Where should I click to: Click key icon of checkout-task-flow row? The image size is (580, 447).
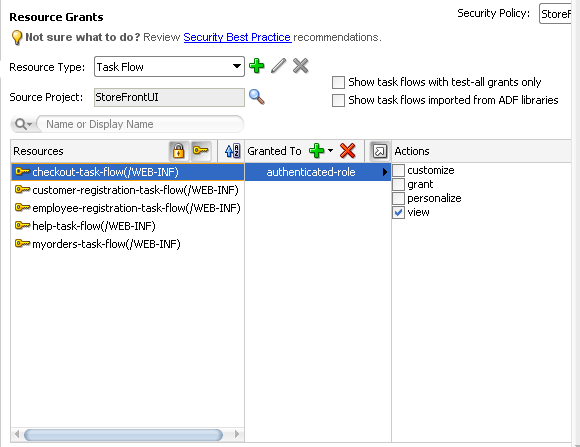(x=22, y=172)
